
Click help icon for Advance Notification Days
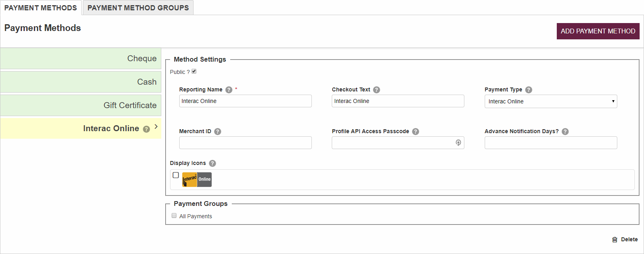[x=565, y=132]
